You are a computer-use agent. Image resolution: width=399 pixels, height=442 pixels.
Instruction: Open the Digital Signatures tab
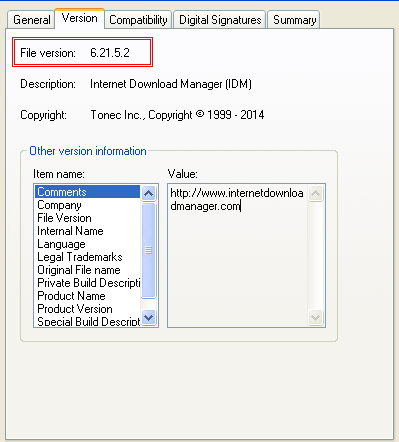[220, 20]
